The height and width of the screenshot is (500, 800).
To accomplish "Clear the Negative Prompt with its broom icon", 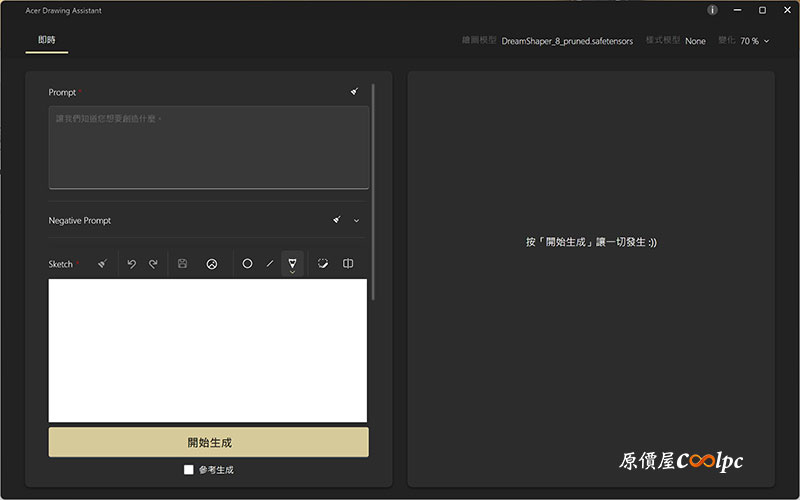I will coord(337,220).
